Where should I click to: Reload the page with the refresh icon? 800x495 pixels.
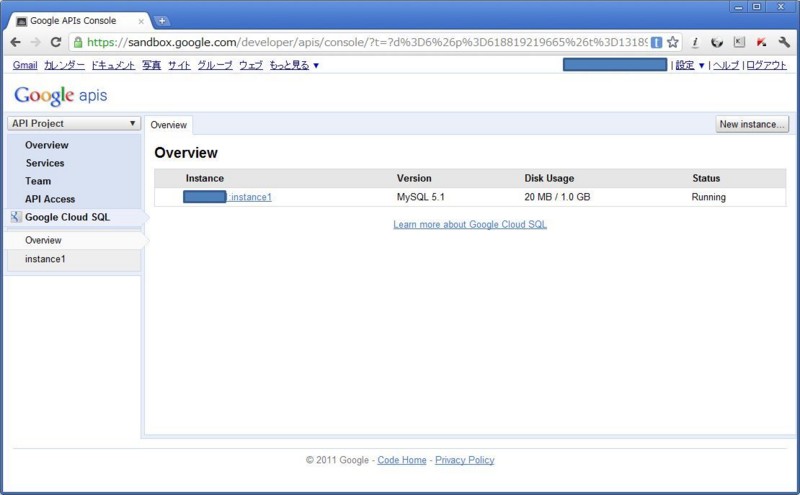56,42
